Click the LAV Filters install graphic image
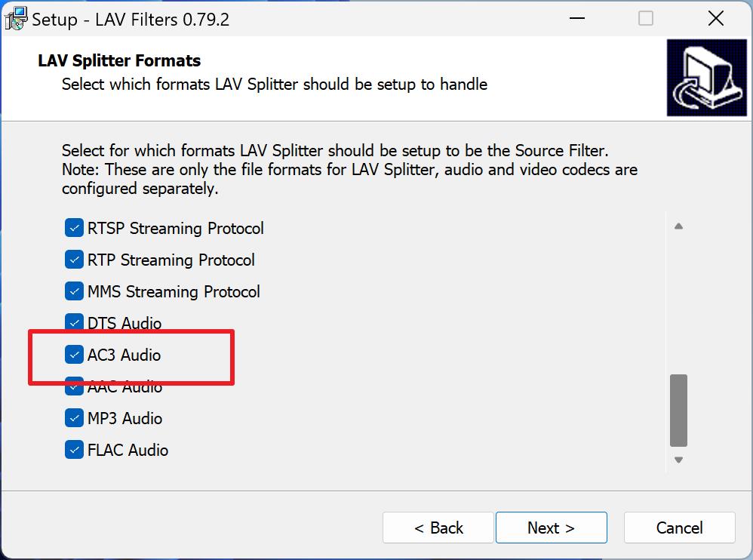753x560 pixels. [x=706, y=78]
